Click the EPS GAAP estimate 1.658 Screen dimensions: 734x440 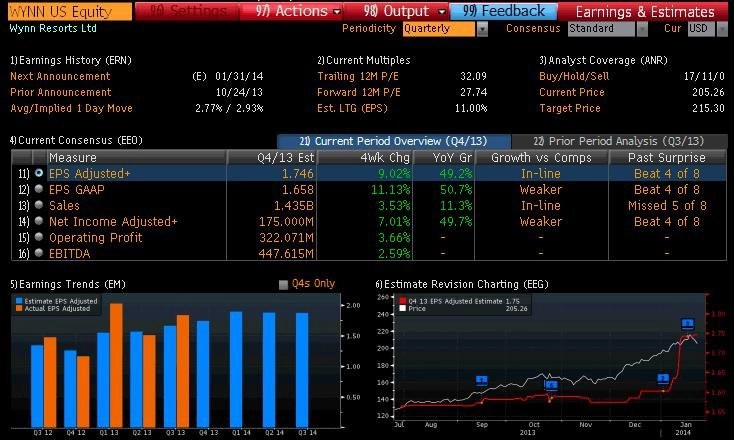[x=298, y=190]
